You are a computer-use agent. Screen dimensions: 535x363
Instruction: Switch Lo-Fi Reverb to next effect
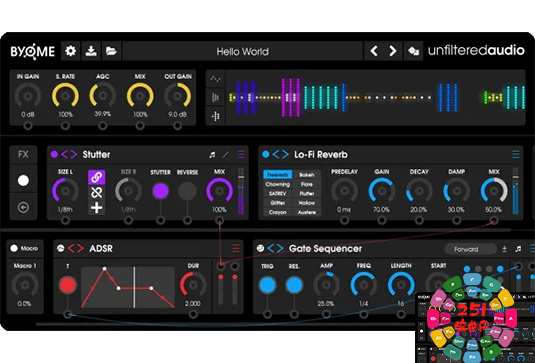point(285,155)
